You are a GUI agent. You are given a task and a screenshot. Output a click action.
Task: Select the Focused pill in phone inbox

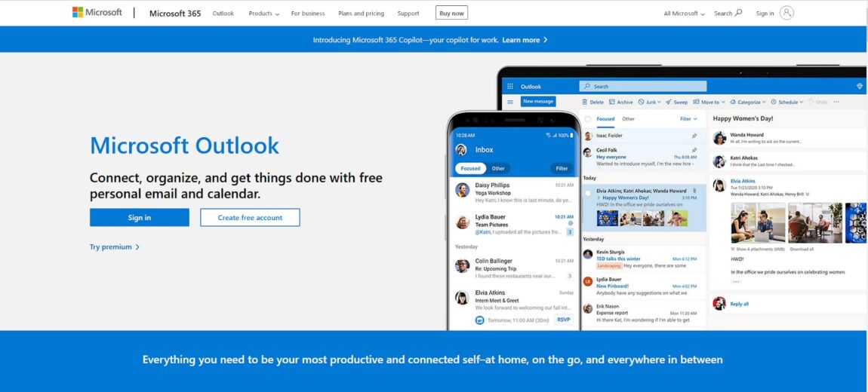470,168
